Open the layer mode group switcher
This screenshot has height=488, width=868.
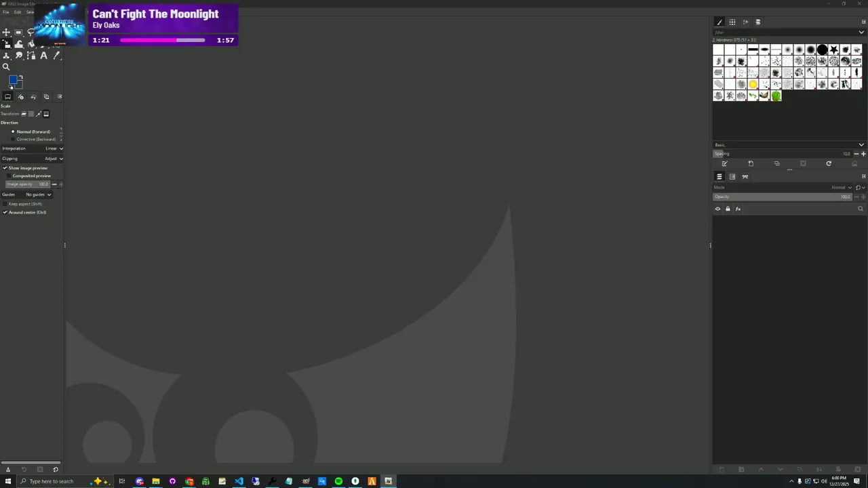point(860,187)
